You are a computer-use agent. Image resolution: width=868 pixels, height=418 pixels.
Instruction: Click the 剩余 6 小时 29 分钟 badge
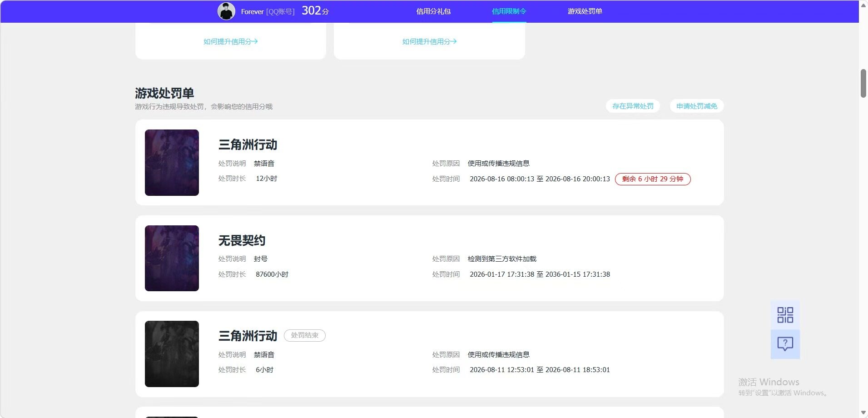[x=653, y=179]
